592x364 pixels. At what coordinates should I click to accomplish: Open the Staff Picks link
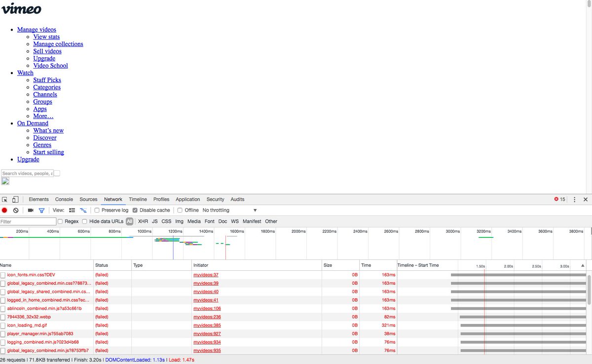(x=47, y=80)
